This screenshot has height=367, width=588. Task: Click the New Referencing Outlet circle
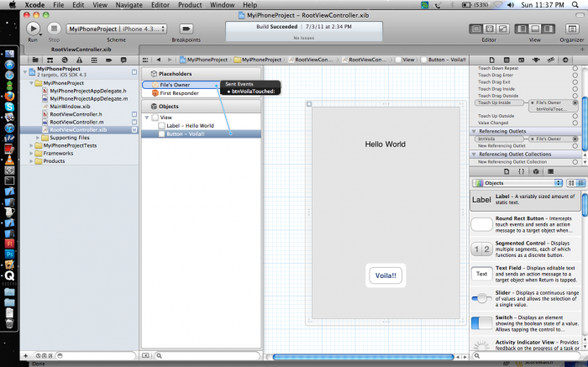[575, 146]
